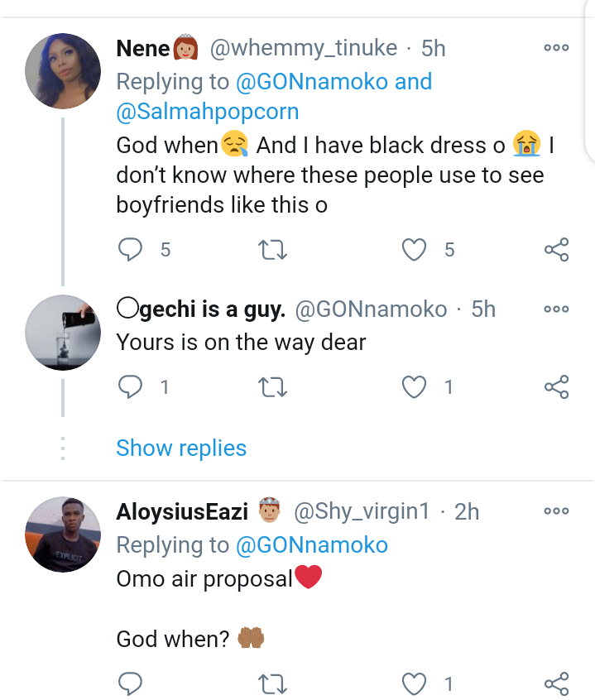Like Ogechi's 'Yours is on the way' tweet
The height and width of the screenshot is (700, 595).
(x=414, y=386)
